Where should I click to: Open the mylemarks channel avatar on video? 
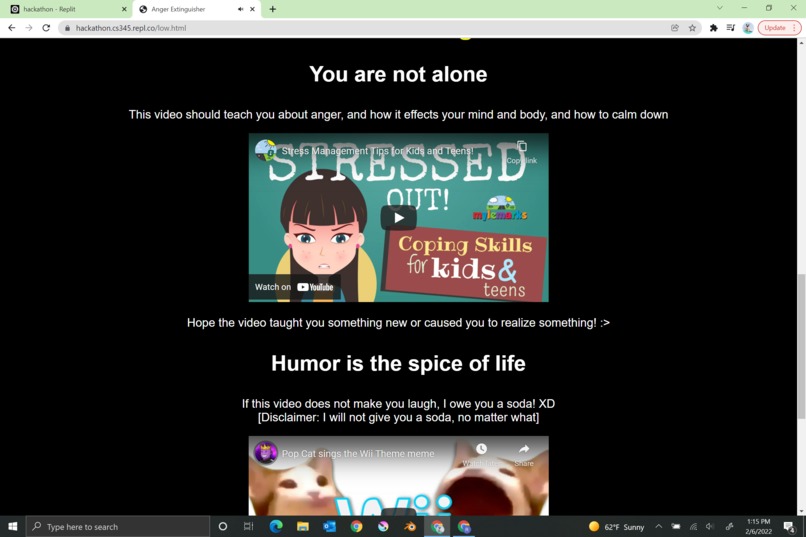click(x=265, y=150)
